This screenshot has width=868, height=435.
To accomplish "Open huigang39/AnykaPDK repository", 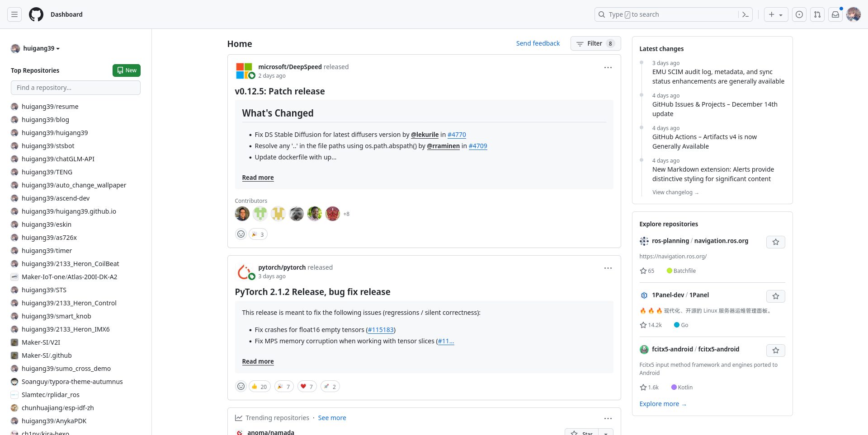I will (54, 421).
